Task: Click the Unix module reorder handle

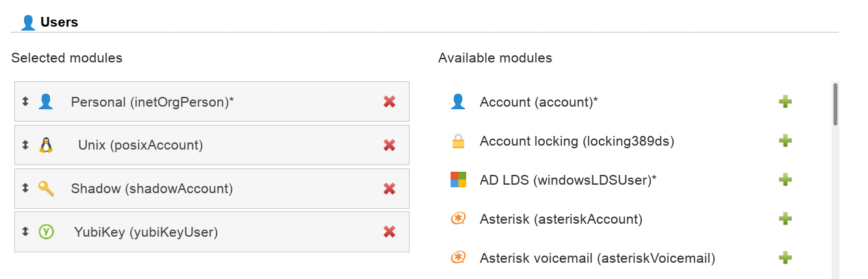Action: (25, 145)
